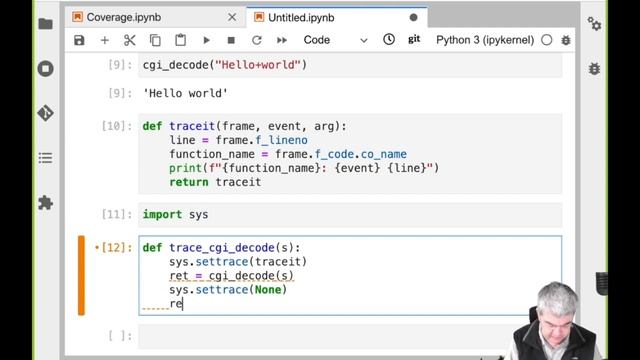The height and width of the screenshot is (360, 640).
Task: Click the trace_cgi_decode cell editor
Action: (x=350, y=276)
